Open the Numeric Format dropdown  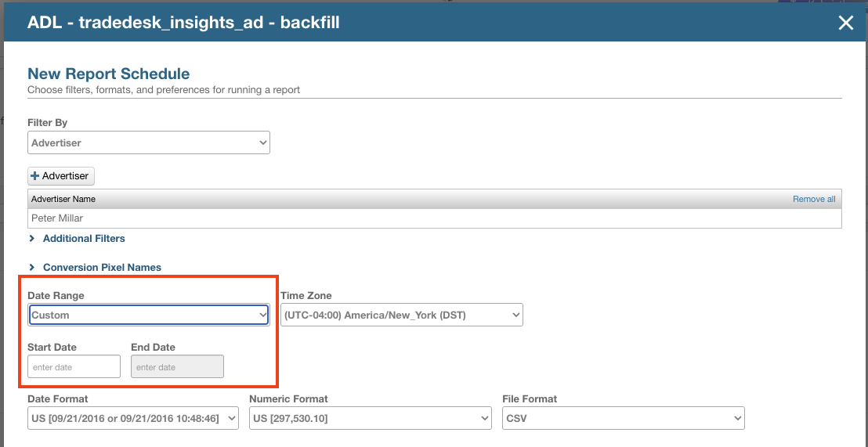click(x=370, y=419)
